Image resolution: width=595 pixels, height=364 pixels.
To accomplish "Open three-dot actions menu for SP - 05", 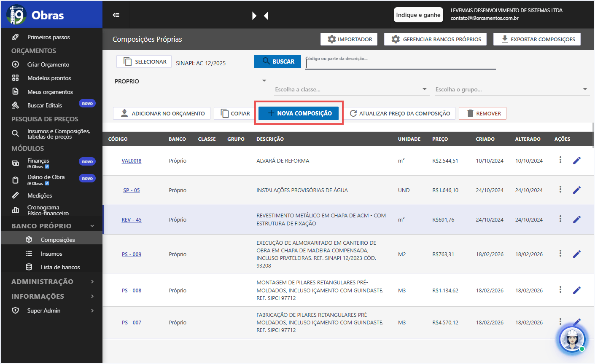I will [x=560, y=189].
